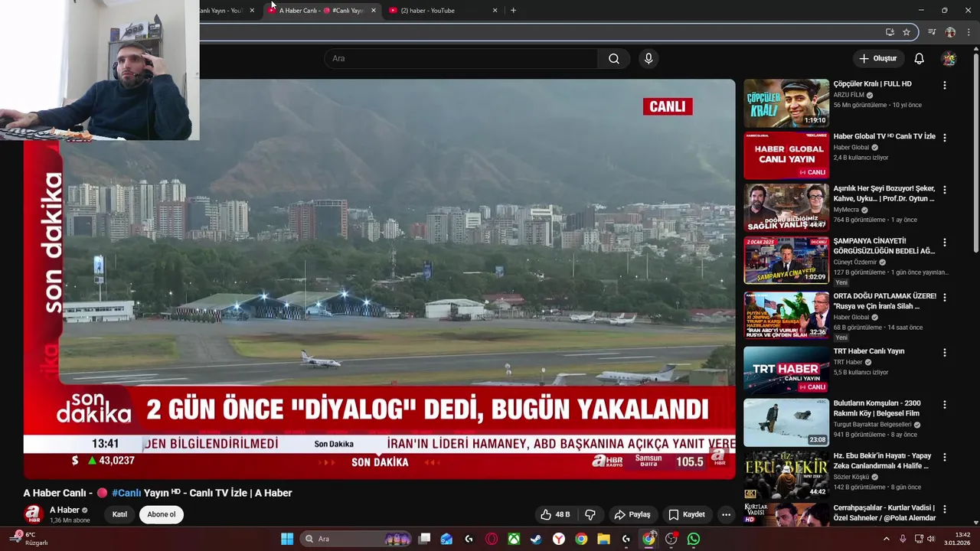Subscribe with the Abone ol button
980x551 pixels.
click(x=162, y=514)
